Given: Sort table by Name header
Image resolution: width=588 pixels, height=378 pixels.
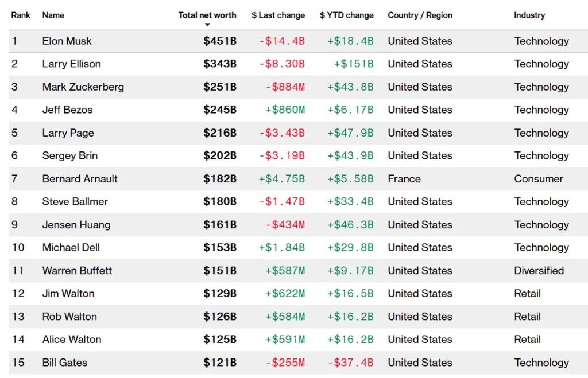Looking at the screenshot, I should tap(53, 15).
